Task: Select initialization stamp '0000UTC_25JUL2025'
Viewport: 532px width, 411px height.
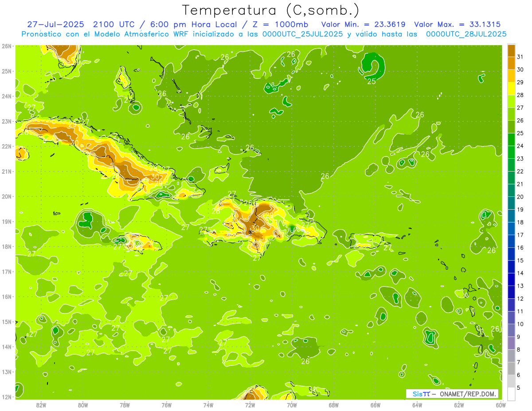Action: (302, 34)
